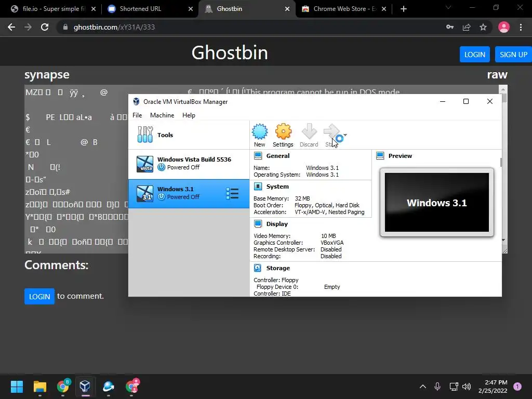Show hidden system tray icons

click(423, 387)
